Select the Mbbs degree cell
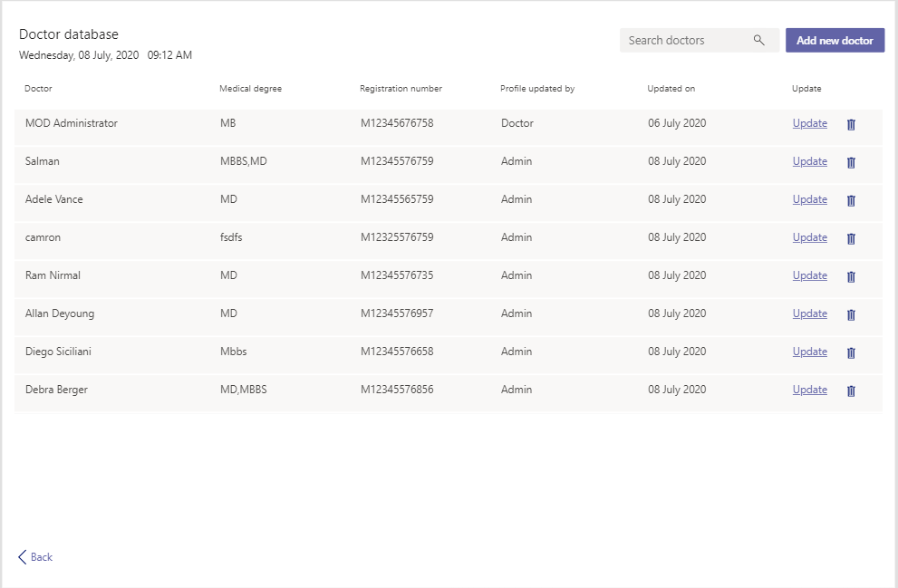This screenshot has height=588, width=898. 234,352
